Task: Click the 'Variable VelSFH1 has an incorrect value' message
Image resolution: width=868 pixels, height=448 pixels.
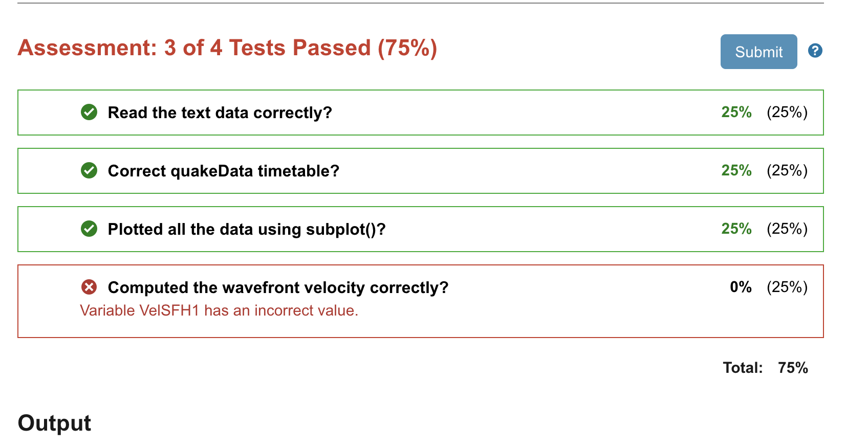Action: click(x=219, y=310)
